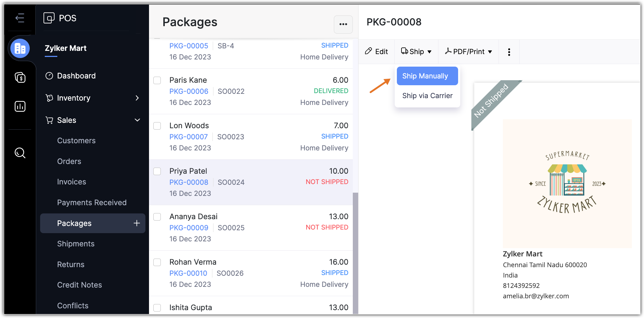Check the Ananya Desai package checkbox
The width and height of the screenshot is (644, 318).
[x=157, y=217]
